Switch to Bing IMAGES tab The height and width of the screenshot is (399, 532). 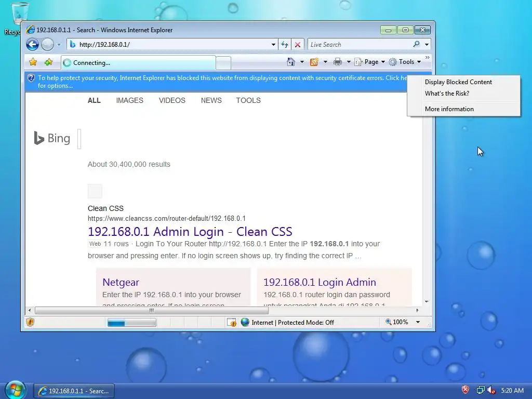point(129,100)
